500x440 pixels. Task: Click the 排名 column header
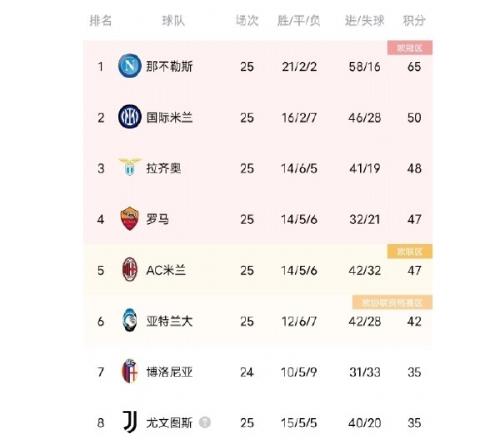101,21
